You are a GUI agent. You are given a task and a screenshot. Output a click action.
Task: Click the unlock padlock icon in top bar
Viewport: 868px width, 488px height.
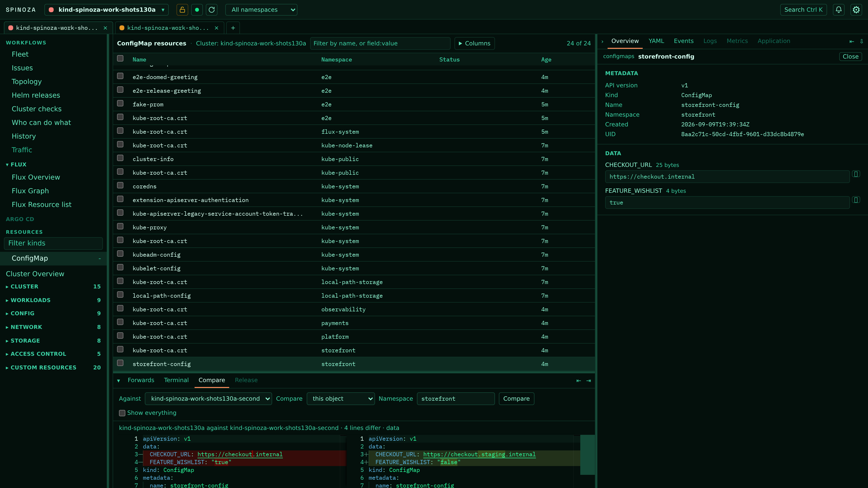tap(182, 10)
